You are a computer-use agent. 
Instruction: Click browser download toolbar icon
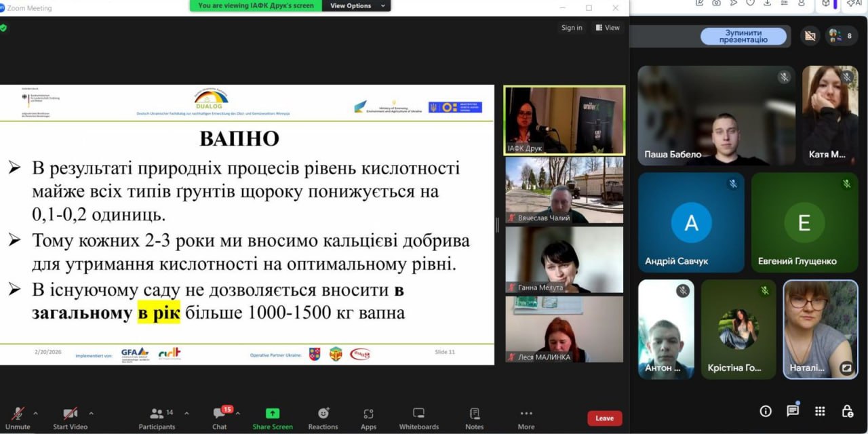(x=767, y=3)
